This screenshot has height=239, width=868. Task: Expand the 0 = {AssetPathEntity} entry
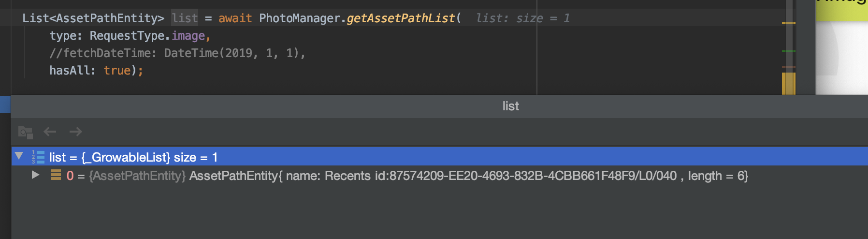click(x=35, y=175)
